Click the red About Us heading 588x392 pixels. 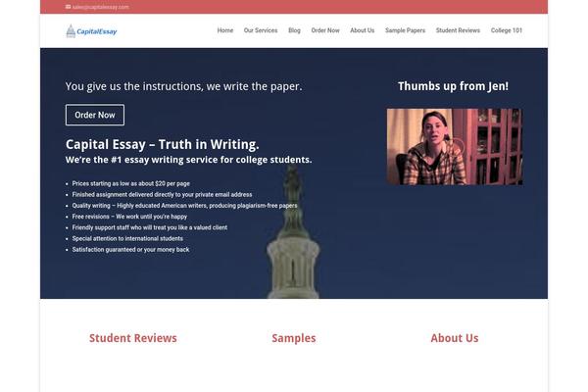pyautogui.click(x=455, y=338)
